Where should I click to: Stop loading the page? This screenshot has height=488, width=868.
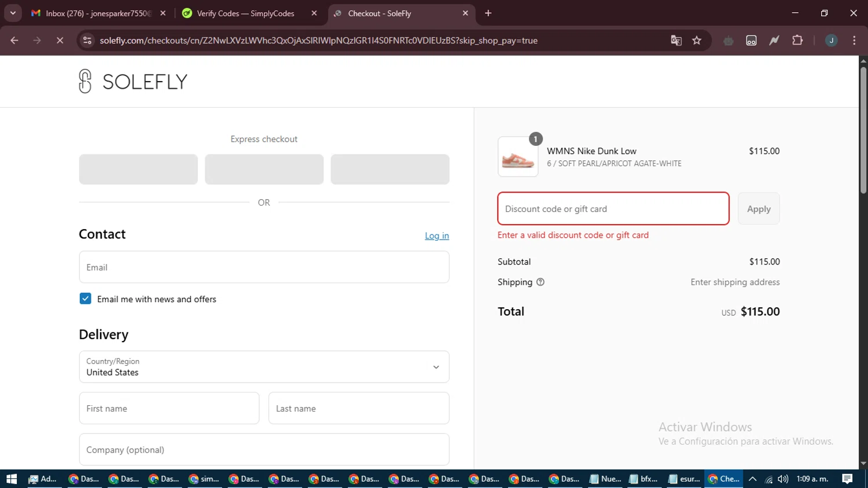click(60, 41)
